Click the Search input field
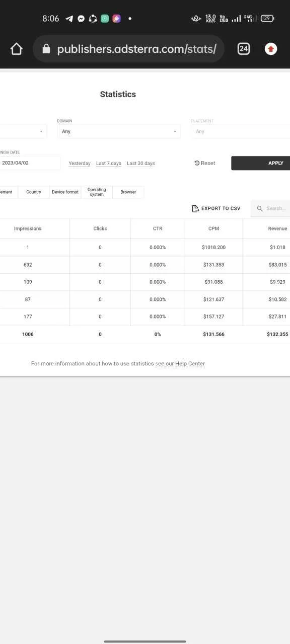Screen dimensions: 290x644 pyautogui.click(x=270, y=208)
